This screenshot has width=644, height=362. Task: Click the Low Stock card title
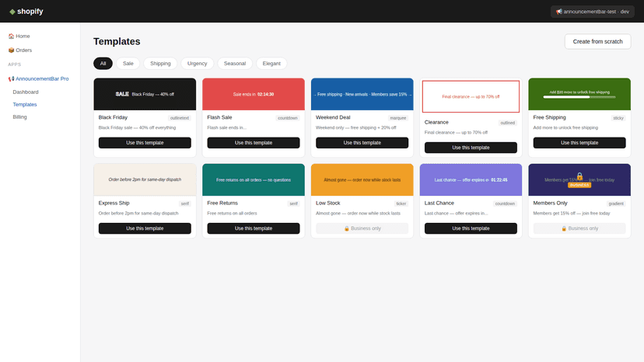327,204
